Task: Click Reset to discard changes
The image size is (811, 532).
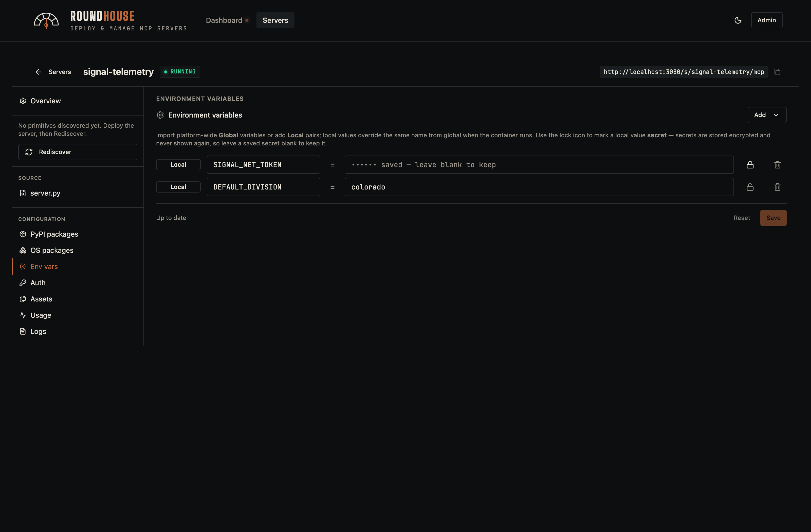Action: (742, 218)
